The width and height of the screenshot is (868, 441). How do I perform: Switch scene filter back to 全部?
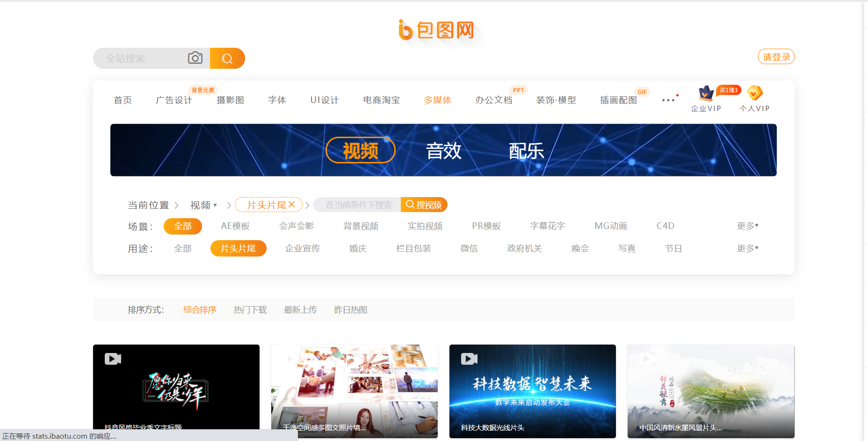pos(182,226)
